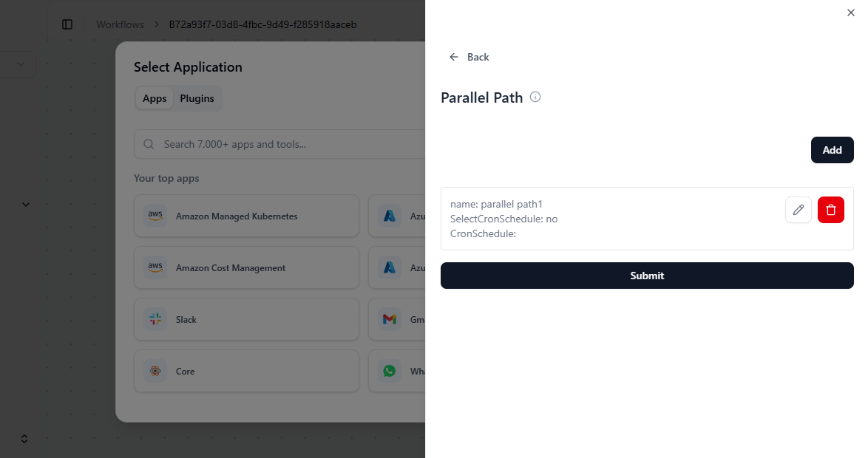Screen dimensions: 868x458
Task: Delete parallel path1 with red trash icon
Action: [830, 210]
